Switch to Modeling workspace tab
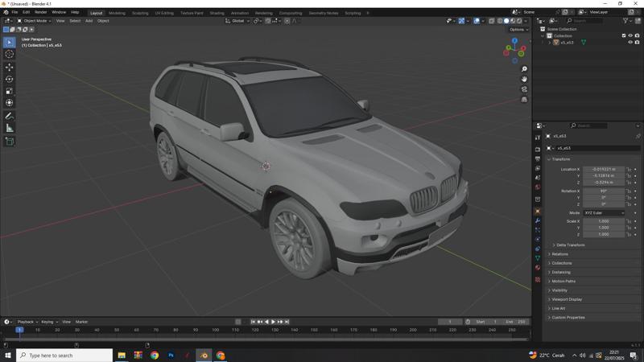 pos(117,13)
